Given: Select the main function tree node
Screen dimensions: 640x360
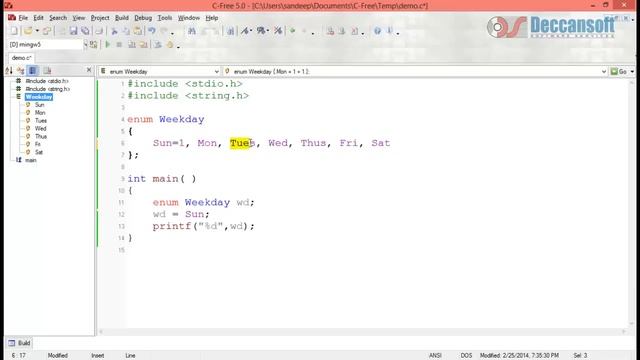Looking at the screenshot, I should point(31,160).
